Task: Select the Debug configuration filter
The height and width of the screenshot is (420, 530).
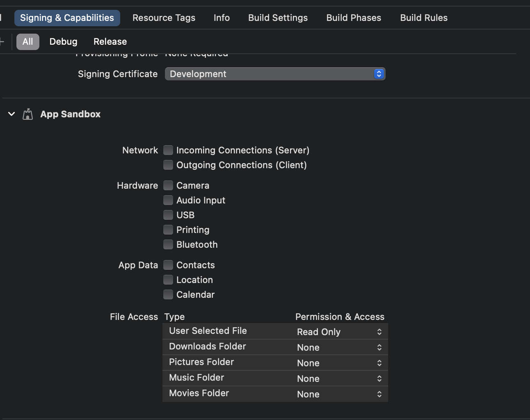Action: (x=63, y=42)
